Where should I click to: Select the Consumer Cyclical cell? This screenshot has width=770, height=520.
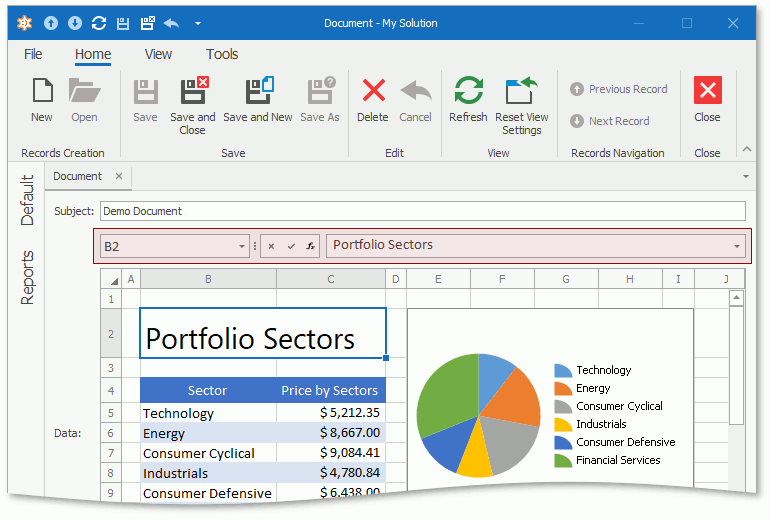[x=208, y=453]
